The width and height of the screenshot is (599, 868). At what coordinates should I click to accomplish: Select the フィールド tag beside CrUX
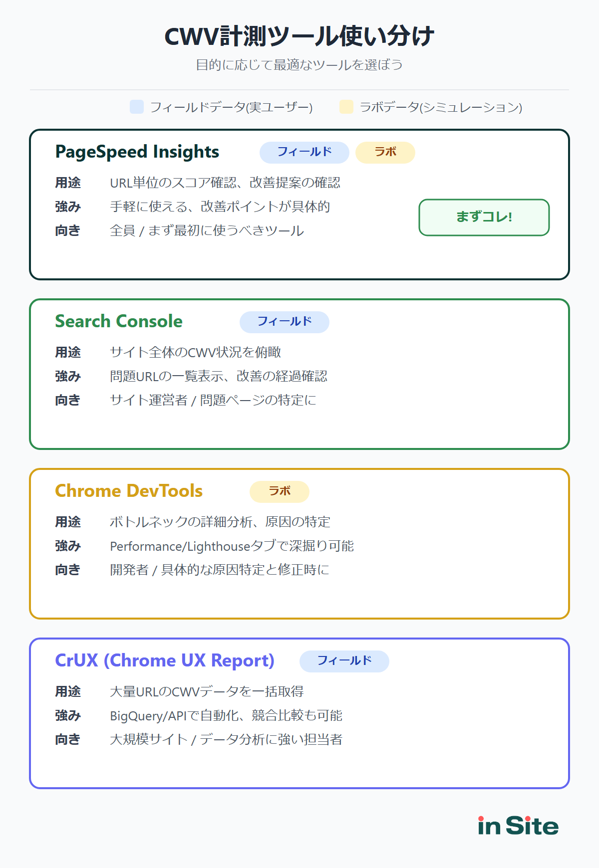pyautogui.click(x=344, y=661)
